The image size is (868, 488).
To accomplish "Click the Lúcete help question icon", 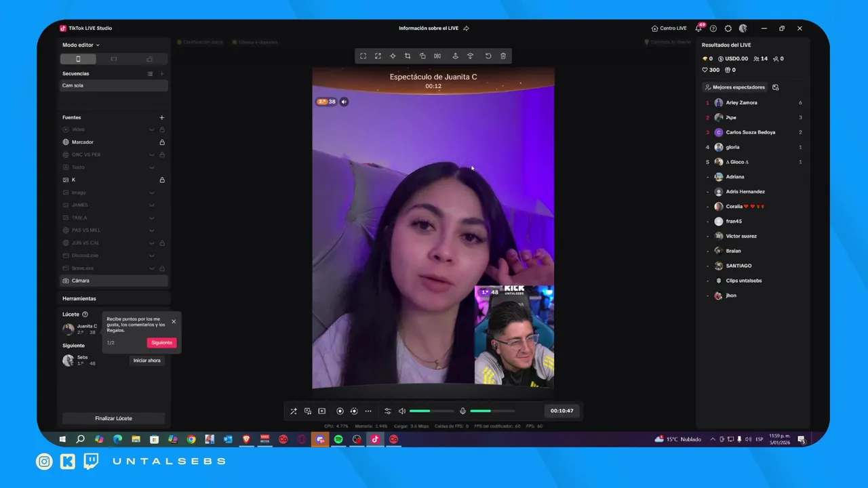I will [85, 314].
